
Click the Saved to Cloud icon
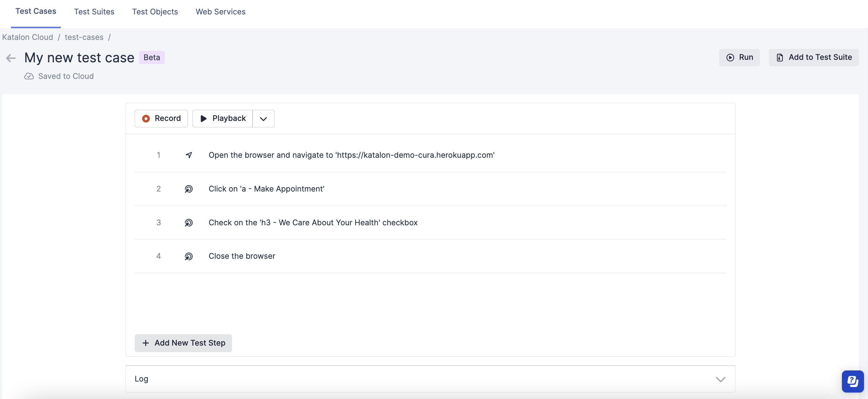(x=29, y=76)
